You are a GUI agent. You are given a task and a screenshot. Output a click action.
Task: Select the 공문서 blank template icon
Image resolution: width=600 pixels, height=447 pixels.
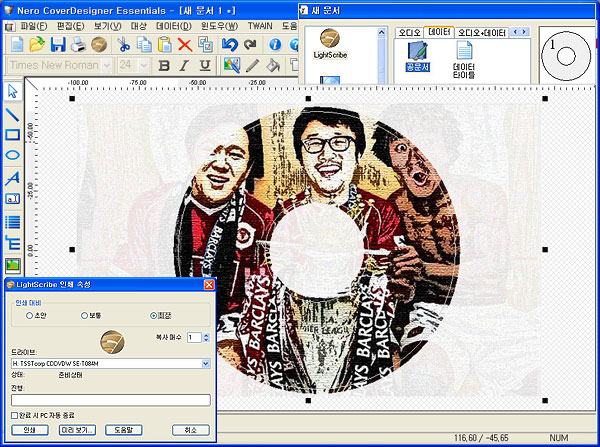[417, 57]
